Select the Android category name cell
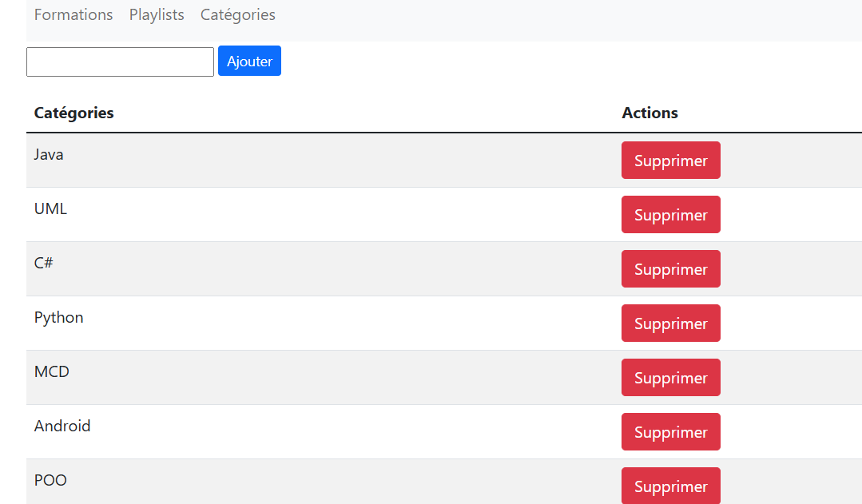 [x=62, y=426]
